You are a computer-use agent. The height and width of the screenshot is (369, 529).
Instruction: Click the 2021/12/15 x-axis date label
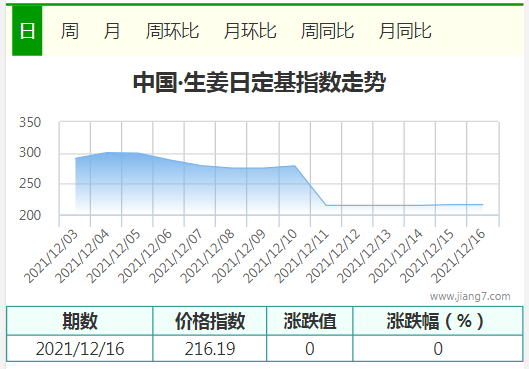(x=426, y=256)
